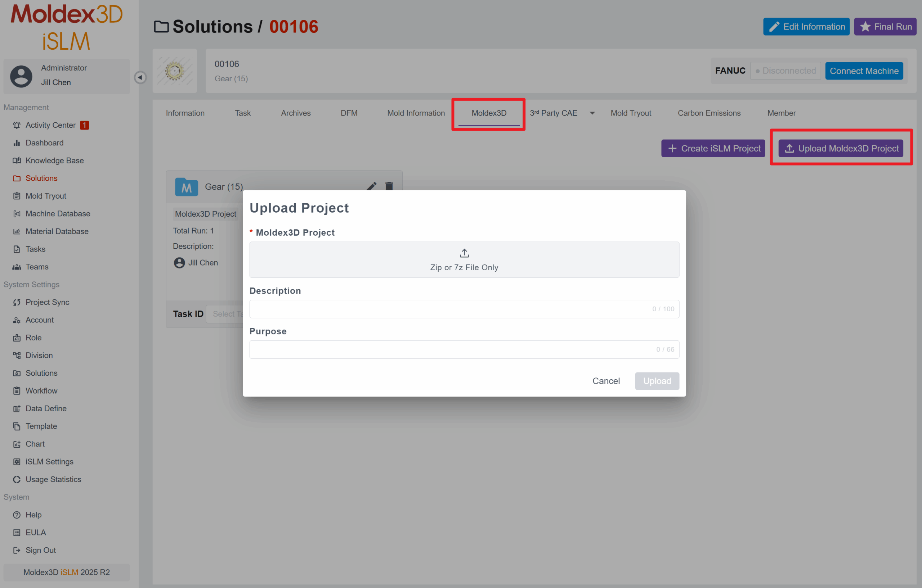The image size is (922, 588).
Task: Click the Purpose input field
Action: [x=464, y=350]
